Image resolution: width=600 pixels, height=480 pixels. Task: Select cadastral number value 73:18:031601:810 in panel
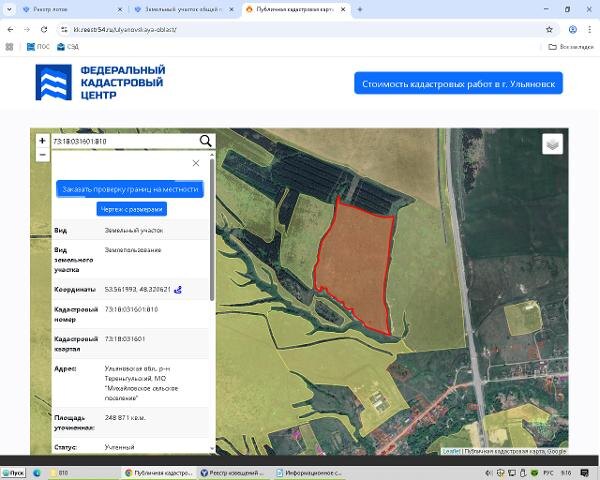click(131, 309)
